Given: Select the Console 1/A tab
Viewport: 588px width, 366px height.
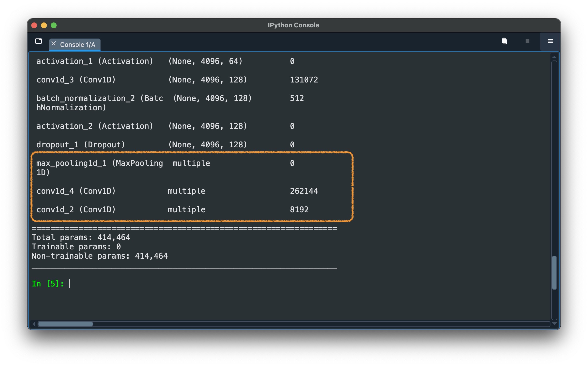Looking at the screenshot, I should tap(77, 45).
